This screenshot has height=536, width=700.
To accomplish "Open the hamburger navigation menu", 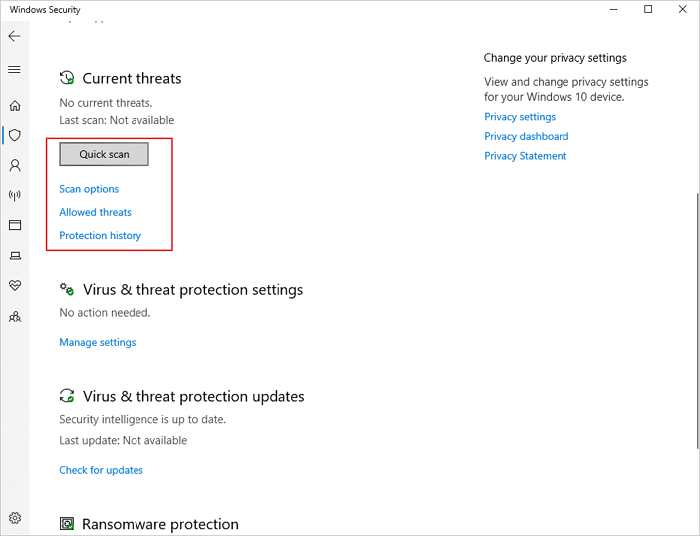I will pyautogui.click(x=14, y=70).
